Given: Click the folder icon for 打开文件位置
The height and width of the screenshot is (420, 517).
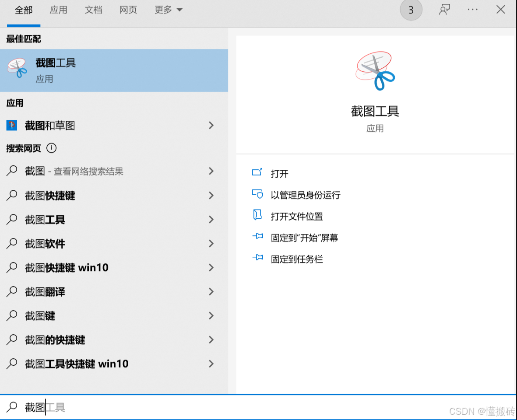Looking at the screenshot, I should click(x=257, y=215).
